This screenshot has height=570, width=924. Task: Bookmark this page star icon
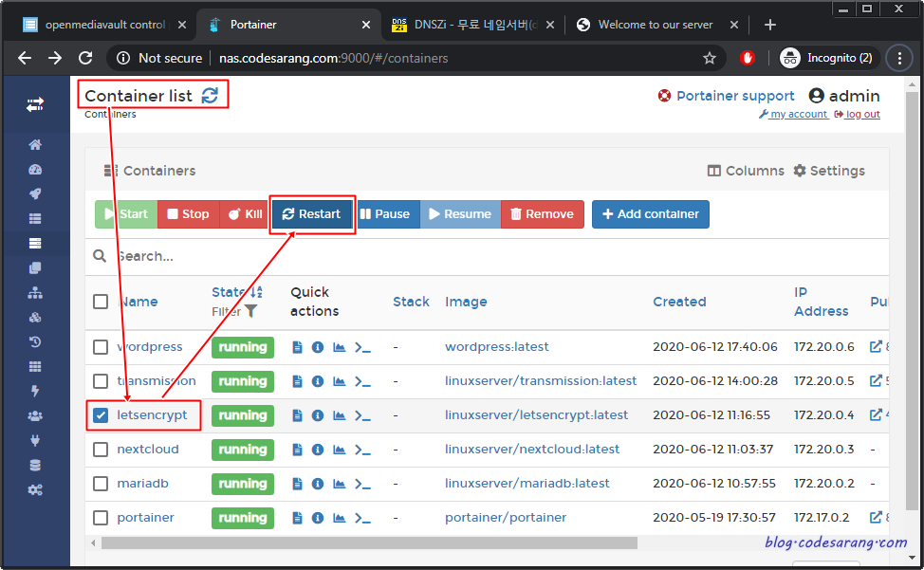coord(710,58)
